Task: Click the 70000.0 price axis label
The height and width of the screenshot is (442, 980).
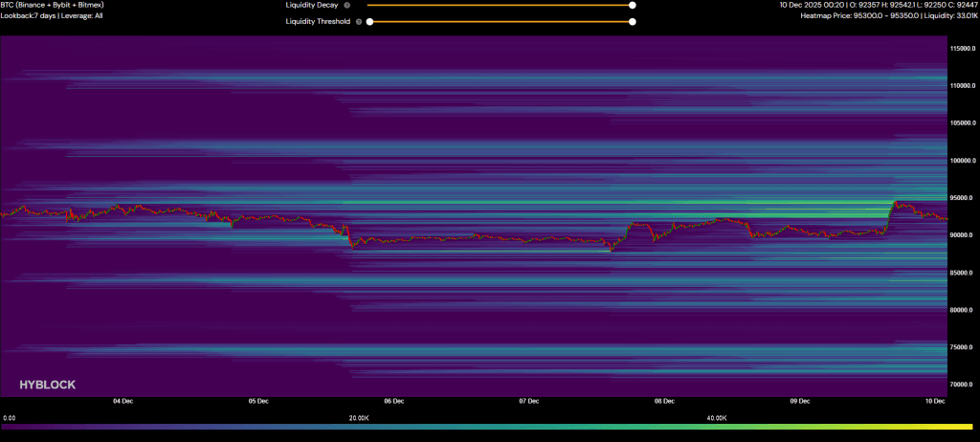Action: pyautogui.click(x=961, y=385)
